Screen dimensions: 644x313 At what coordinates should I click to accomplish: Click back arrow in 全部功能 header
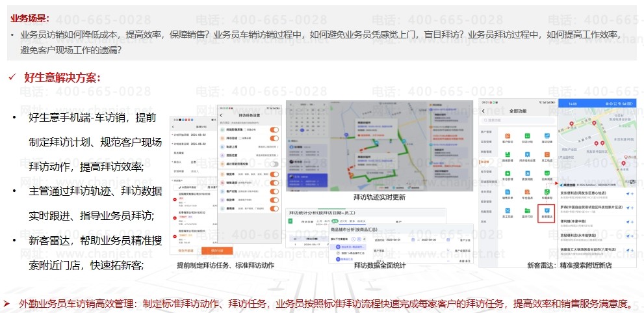click(484, 111)
